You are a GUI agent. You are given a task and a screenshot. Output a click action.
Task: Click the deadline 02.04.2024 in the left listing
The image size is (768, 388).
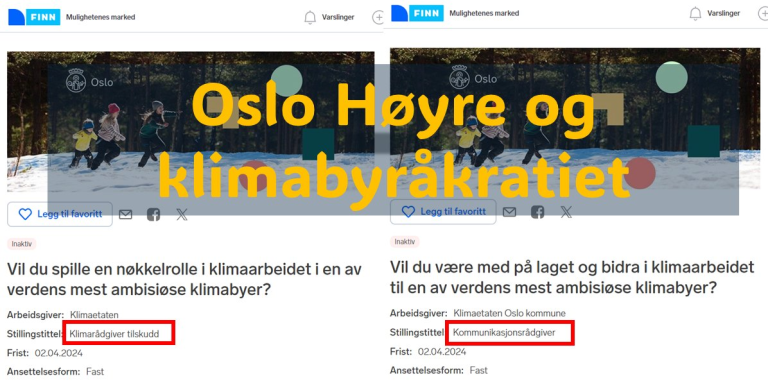tap(59, 353)
